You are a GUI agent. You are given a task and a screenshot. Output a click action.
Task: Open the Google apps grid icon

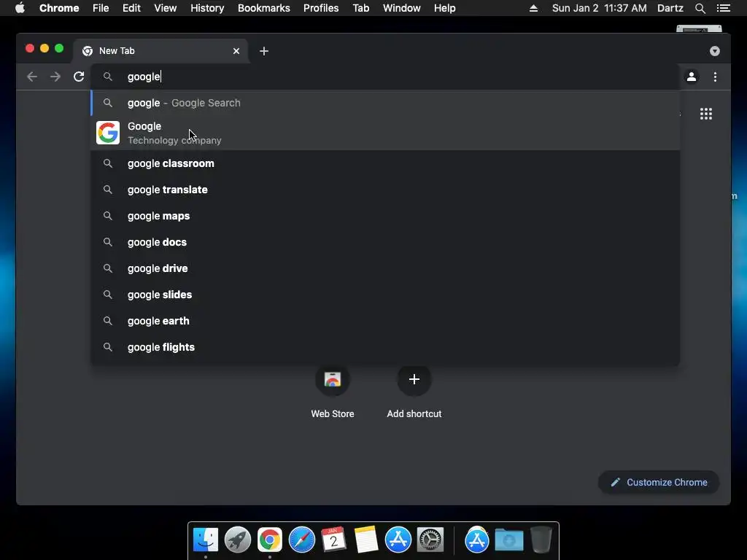(706, 114)
